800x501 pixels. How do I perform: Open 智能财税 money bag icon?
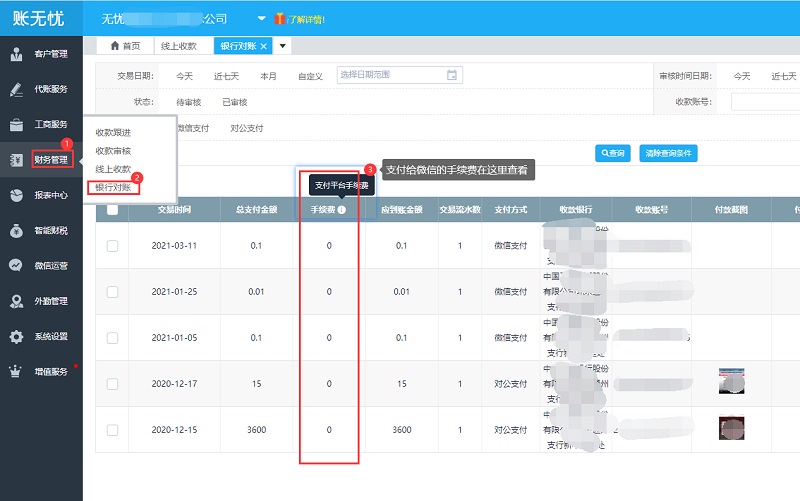[16, 231]
